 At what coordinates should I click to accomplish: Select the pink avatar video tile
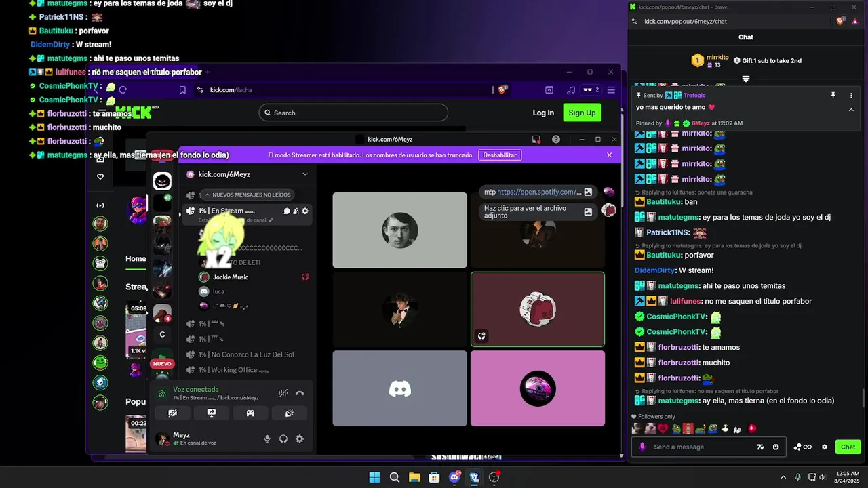pos(538,388)
